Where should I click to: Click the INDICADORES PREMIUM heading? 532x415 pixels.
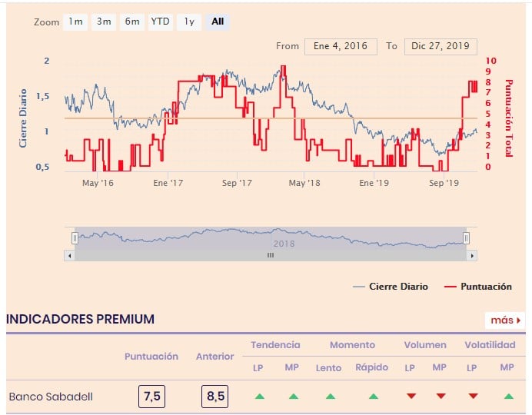point(80,320)
